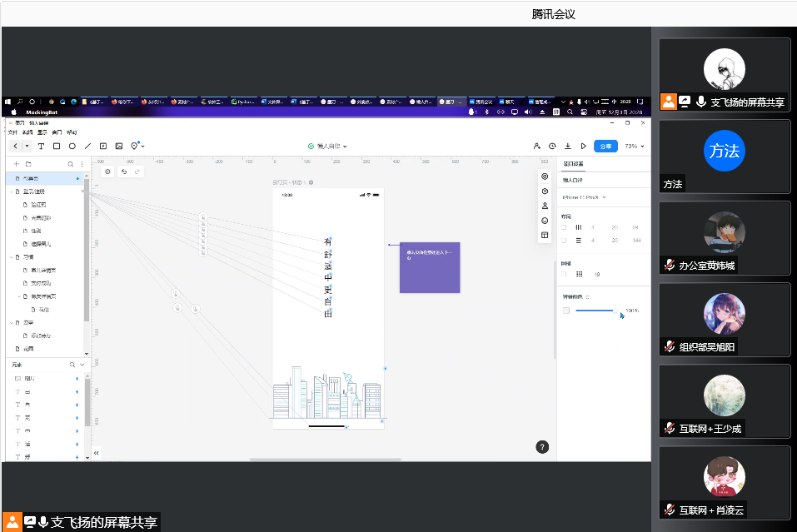797x532 pixels.
Task: Select the Image insert tool
Action: pos(119,147)
